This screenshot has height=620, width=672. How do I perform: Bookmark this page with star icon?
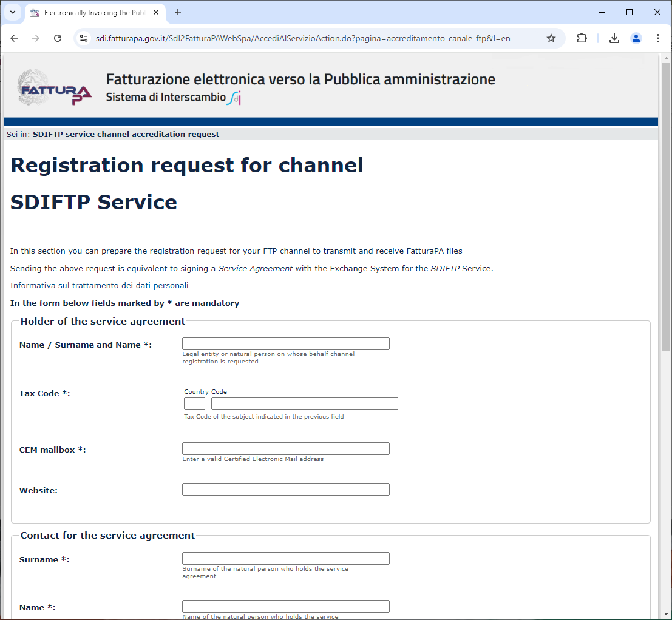[x=551, y=38]
